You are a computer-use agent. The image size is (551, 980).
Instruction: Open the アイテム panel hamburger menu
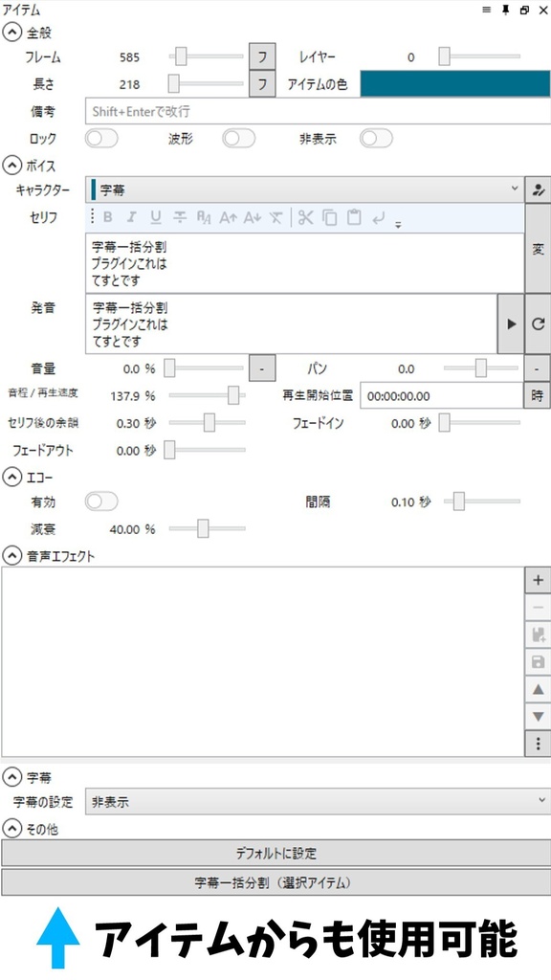tap(487, 10)
